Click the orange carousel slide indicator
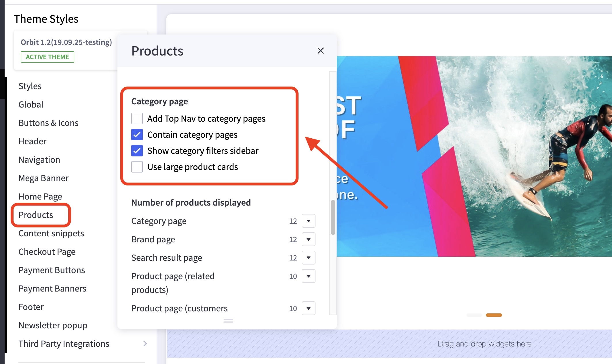This screenshot has height=364, width=612. [494, 315]
